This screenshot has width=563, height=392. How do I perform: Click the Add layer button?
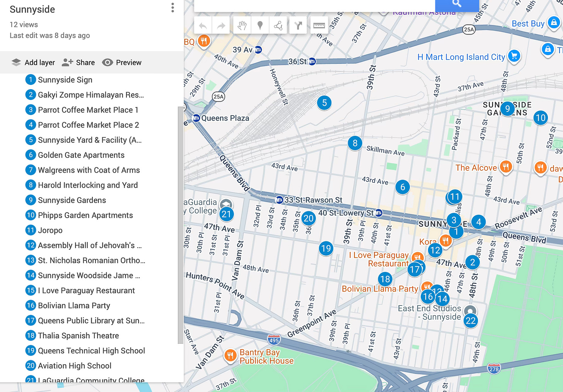(x=33, y=63)
